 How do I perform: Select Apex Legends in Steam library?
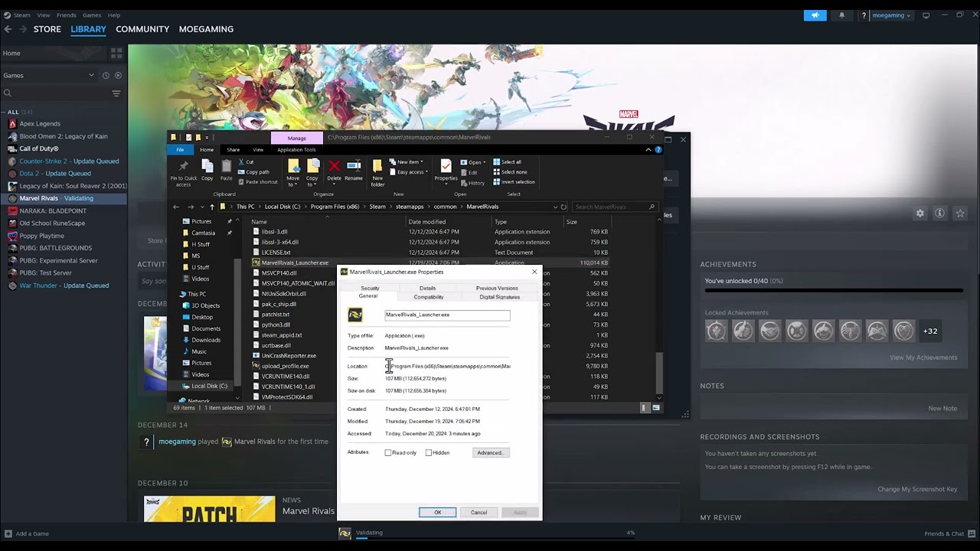click(40, 124)
